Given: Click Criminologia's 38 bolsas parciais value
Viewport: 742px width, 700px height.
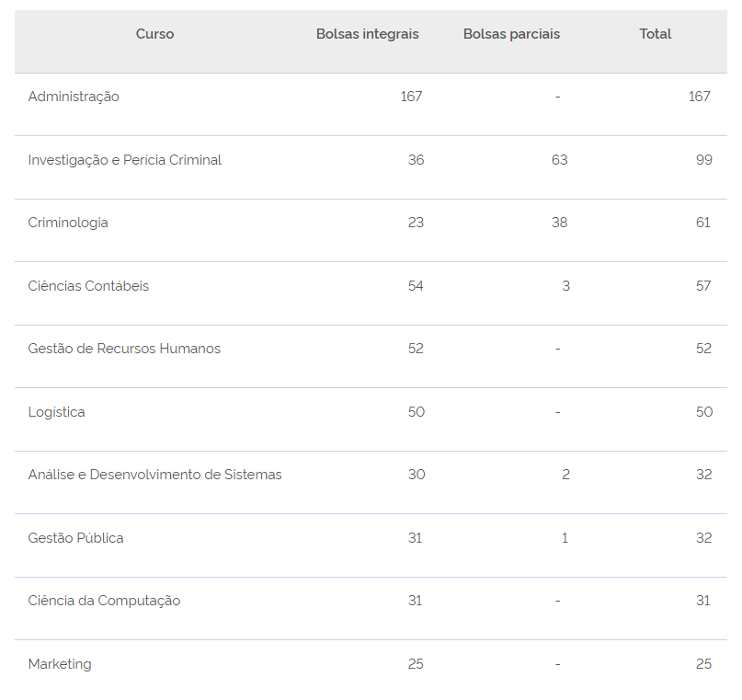Looking at the screenshot, I should click(559, 223).
